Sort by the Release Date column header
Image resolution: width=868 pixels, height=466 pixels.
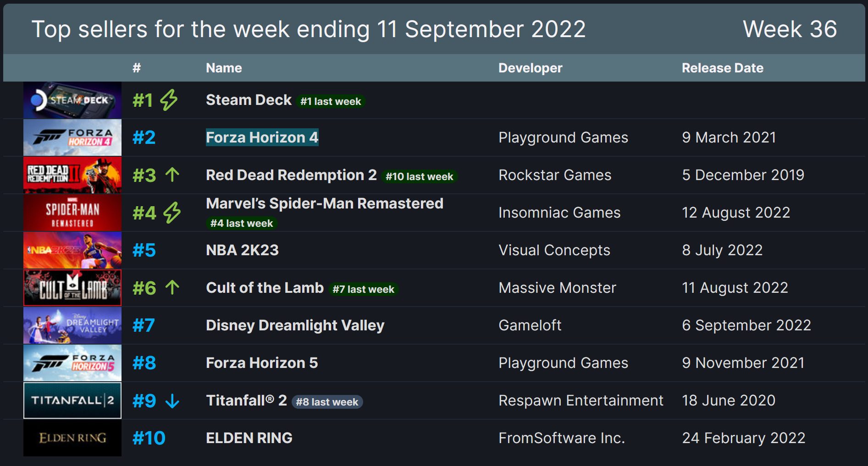[723, 67]
